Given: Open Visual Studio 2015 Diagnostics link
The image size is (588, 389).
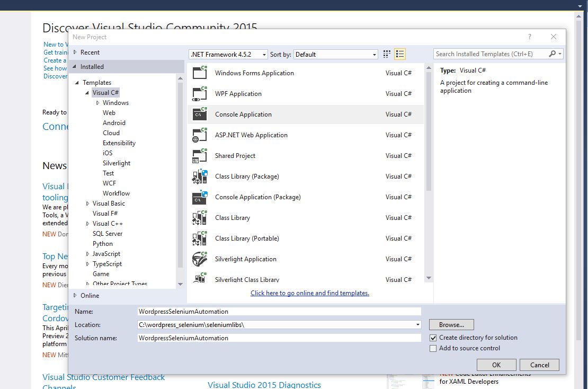Looking at the screenshot, I should pyautogui.click(x=264, y=385).
